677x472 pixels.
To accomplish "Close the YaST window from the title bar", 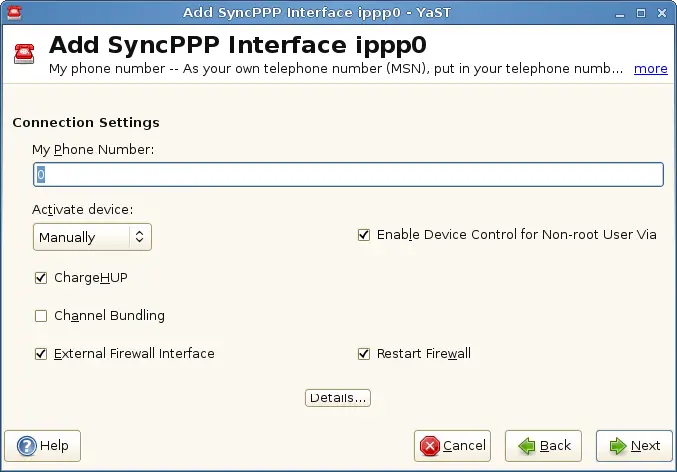I will coord(664,12).
